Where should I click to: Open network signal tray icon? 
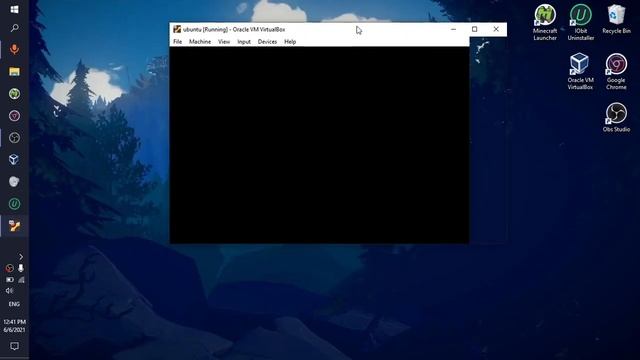pyautogui.click(x=21, y=280)
